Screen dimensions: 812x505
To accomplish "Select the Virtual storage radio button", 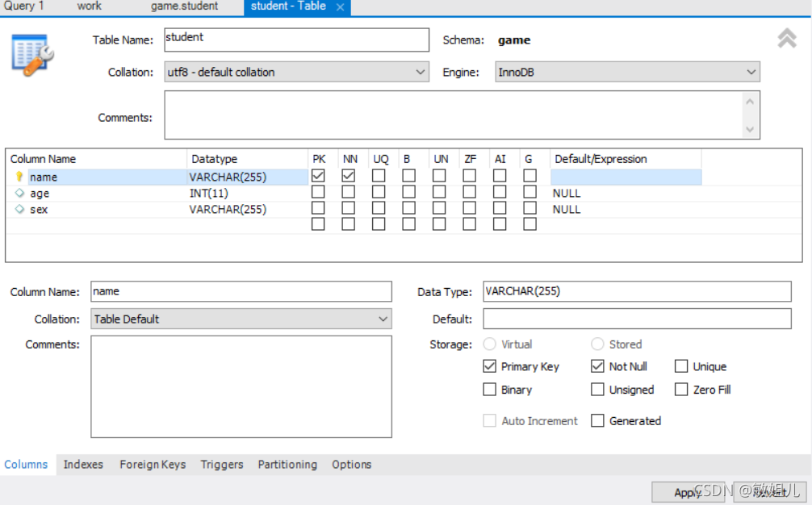I will tap(489, 344).
